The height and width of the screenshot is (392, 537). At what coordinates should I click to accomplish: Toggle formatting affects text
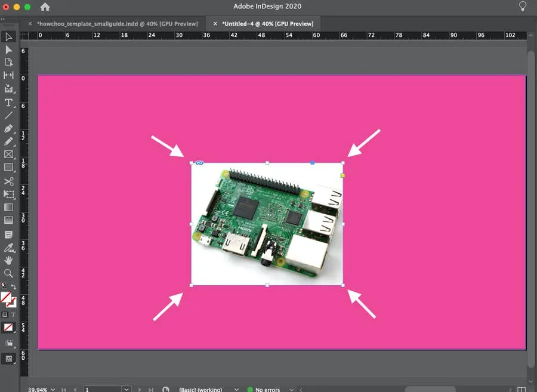pyautogui.click(x=13, y=314)
